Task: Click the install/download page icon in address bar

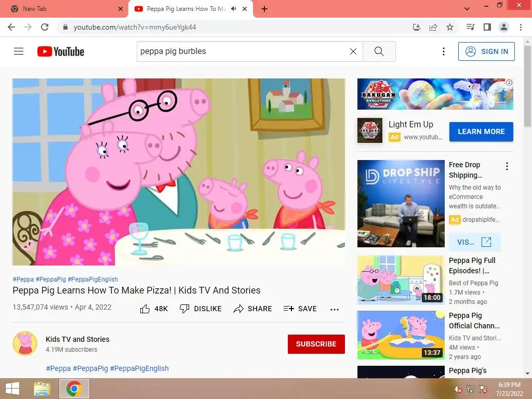Action: (417, 27)
